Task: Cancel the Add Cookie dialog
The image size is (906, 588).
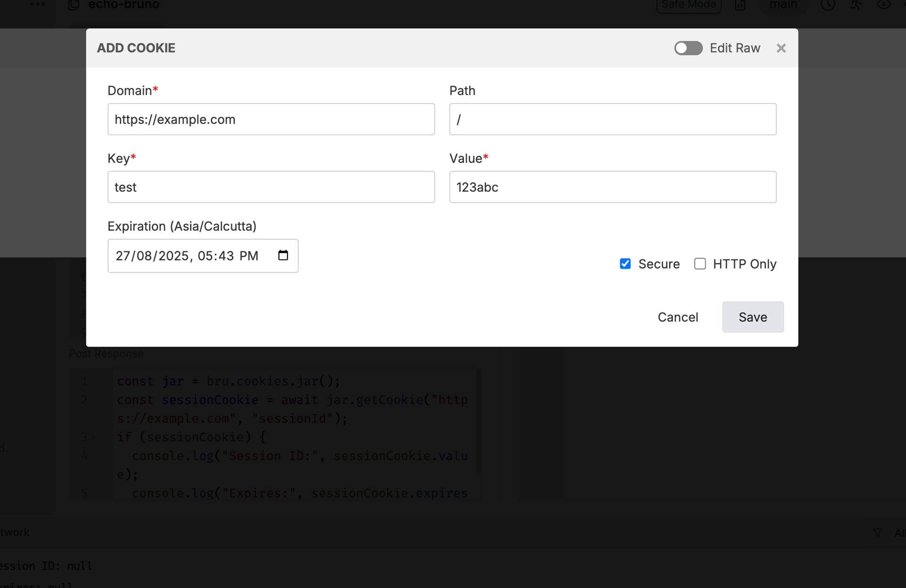Action: (x=678, y=317)
